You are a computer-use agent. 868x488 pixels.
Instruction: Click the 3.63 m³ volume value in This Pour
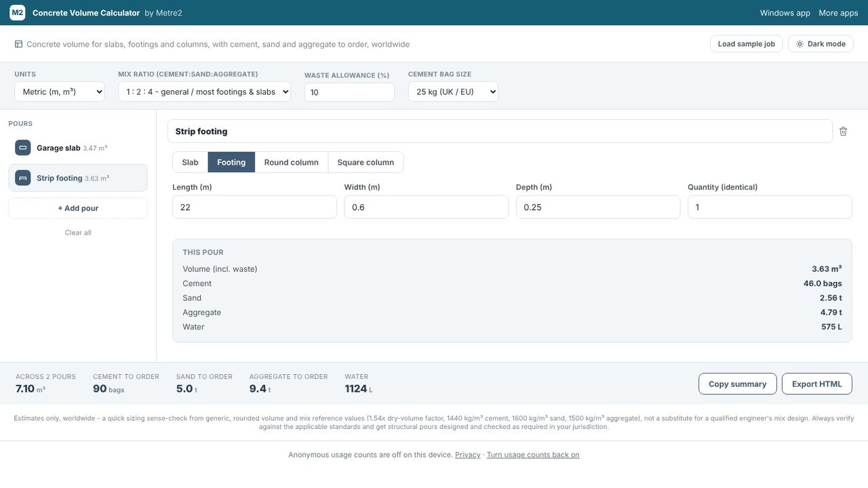827,269
